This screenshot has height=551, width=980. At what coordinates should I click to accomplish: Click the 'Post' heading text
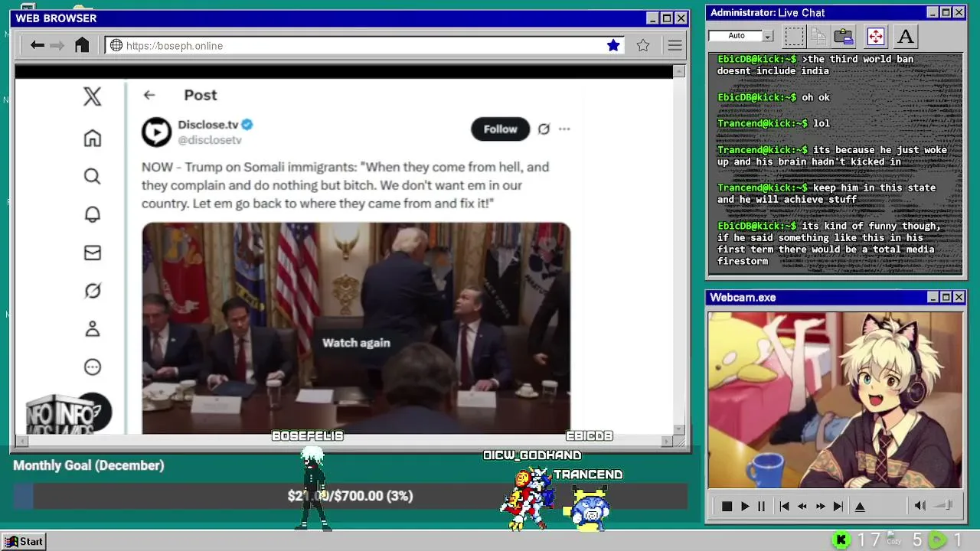click(x=201, y=95)
